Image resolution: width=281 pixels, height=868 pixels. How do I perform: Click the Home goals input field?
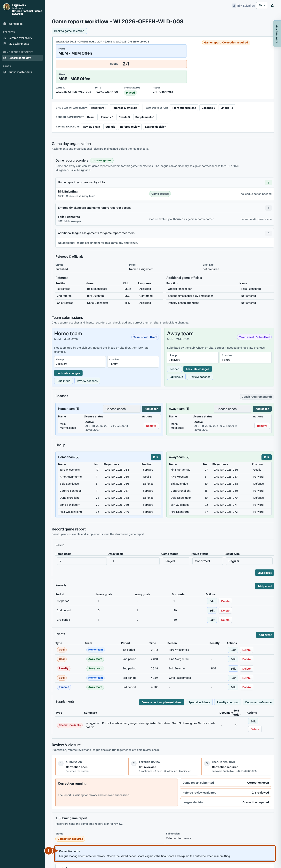[82, 561]
